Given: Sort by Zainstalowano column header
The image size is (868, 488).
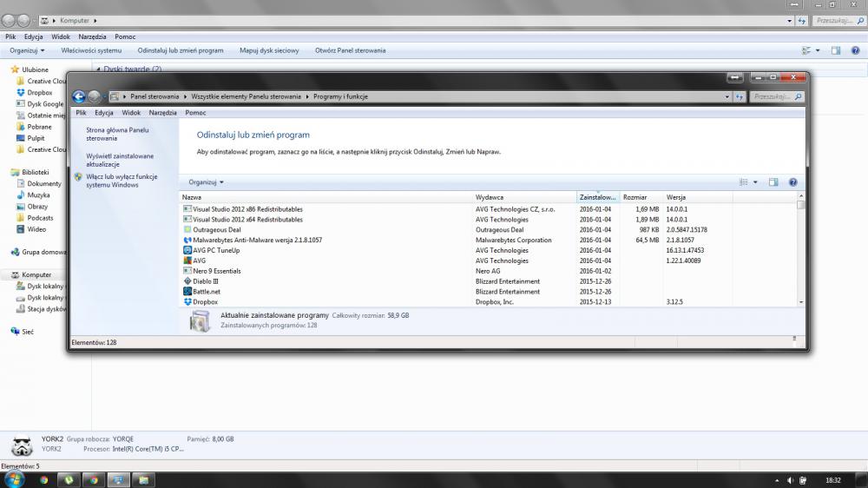Looking at the screenshot, I should [x=598, y=197].
